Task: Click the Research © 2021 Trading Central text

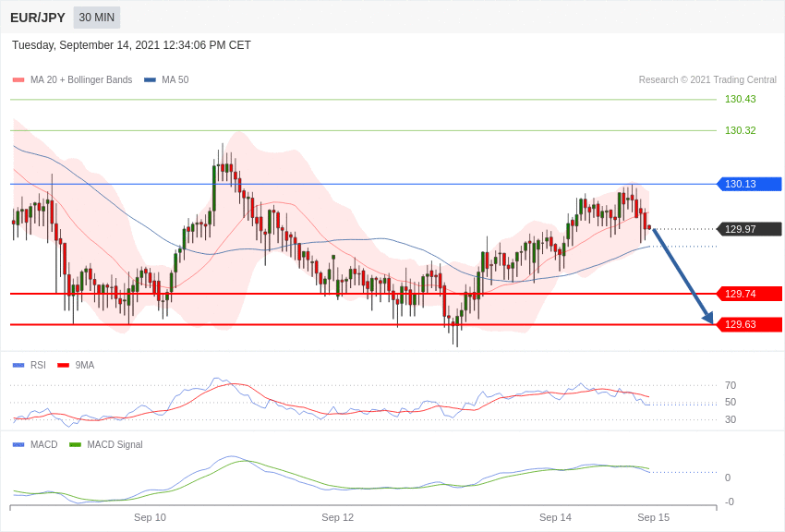Action: pos(707,79)
